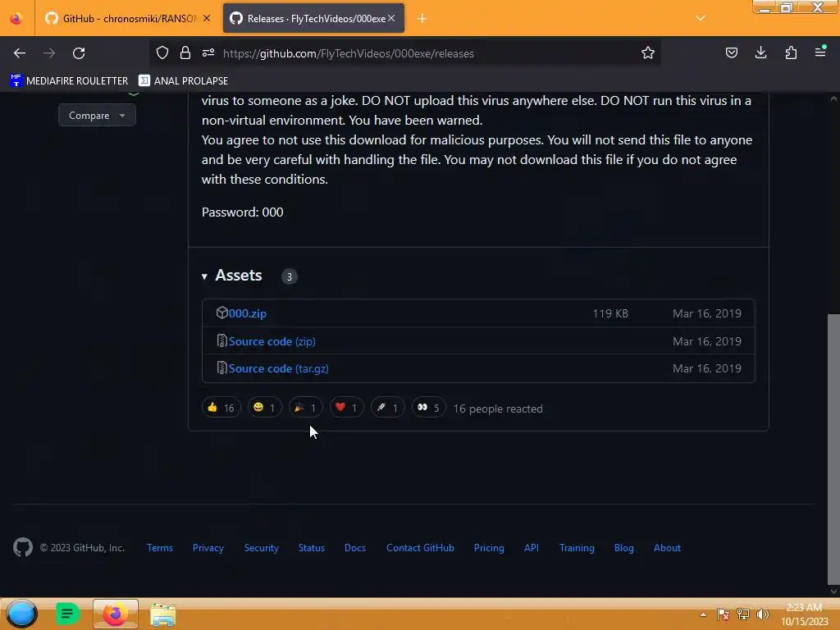Viewport: 840px width, 630px height.
Task: Open a new tab with plus button
Action: (422, 19)
